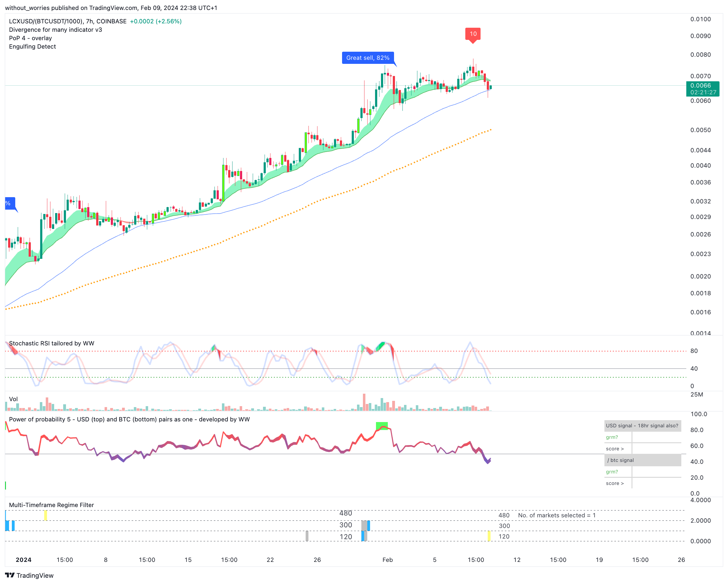The image size is (728, 584).
Task: Click 'Divergence for many indicator v3' legend
Action: (x=55, y=30)
